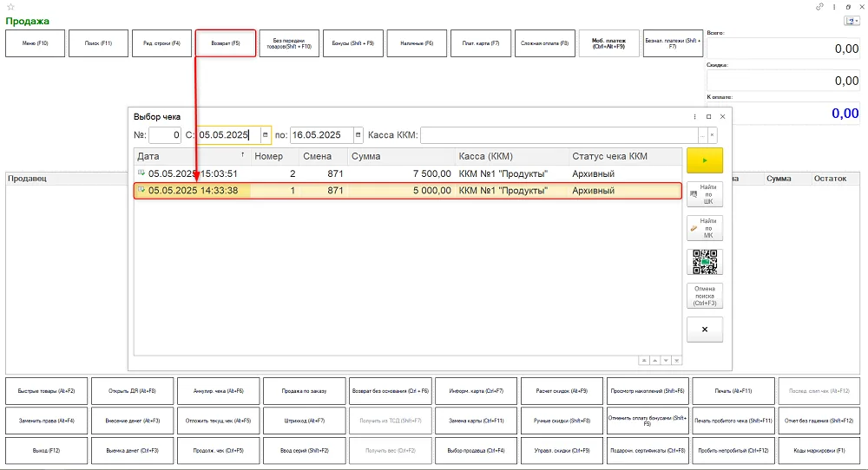
Task: Click Без передачи товаров (Shift+F10) button
Action: tap(289, 43)
